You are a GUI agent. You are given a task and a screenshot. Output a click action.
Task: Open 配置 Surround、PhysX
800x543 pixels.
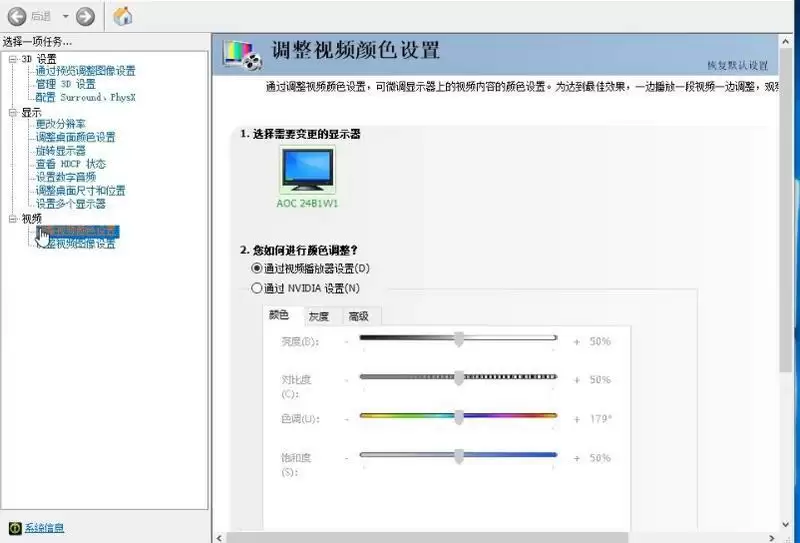click(x=85, y=97)
